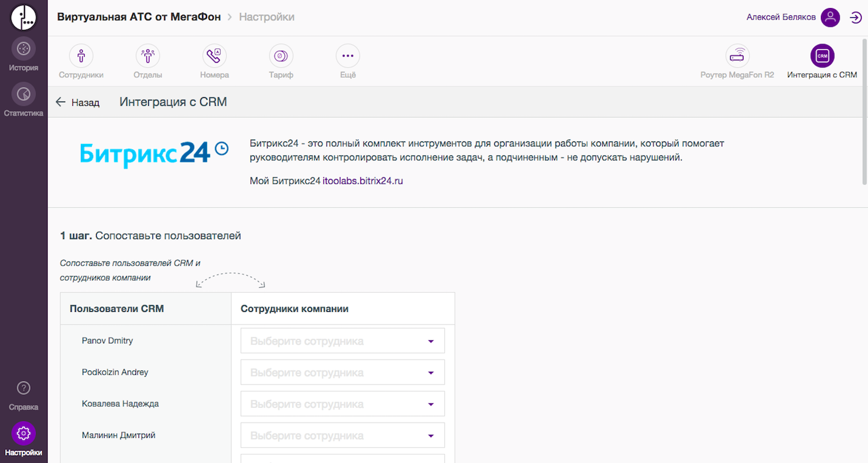
Task: Open the Ещё three-dots icon
Action: tap(348, 56)
